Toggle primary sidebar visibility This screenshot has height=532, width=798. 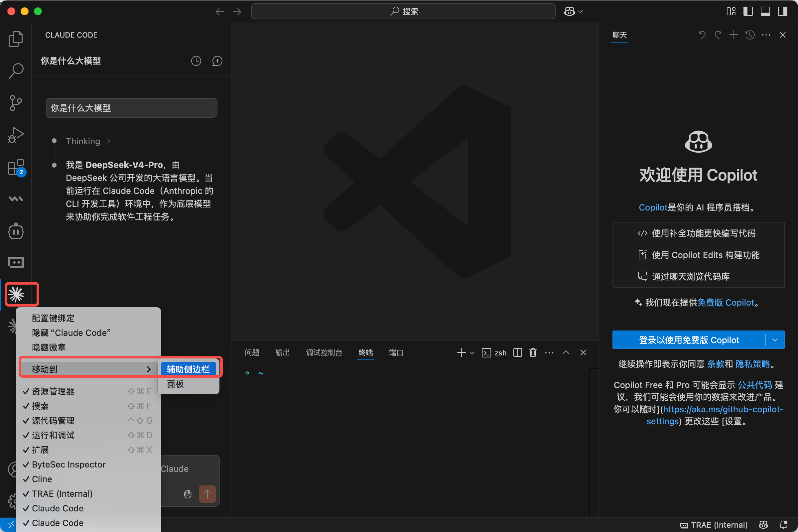(748, 12)
